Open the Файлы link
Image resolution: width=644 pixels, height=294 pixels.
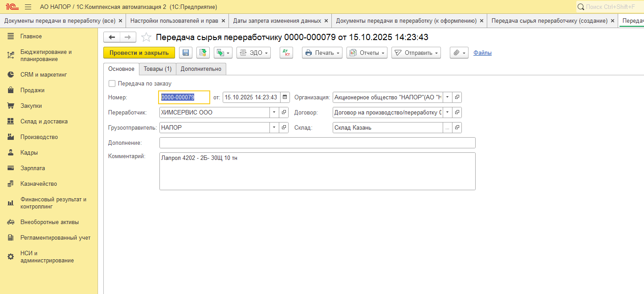(x=482, y=53)
